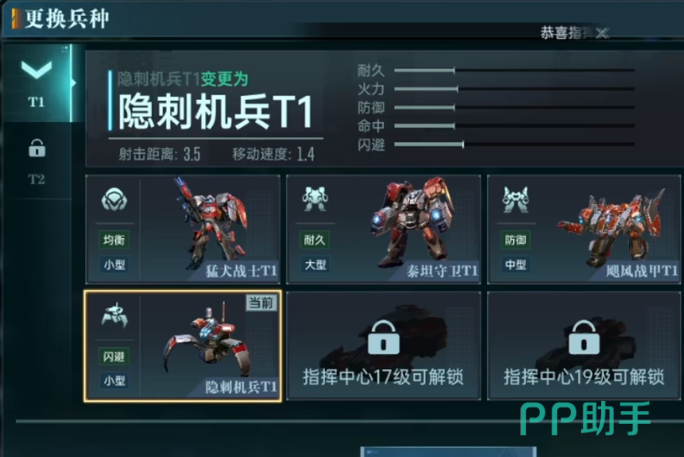Click padlock on 指挥中心17级可解锁 card
This screenshot has width=684, height=457.
pos(384,338)
